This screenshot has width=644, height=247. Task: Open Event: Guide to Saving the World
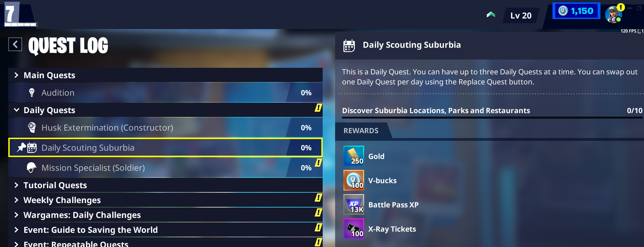tap(90, 230)
